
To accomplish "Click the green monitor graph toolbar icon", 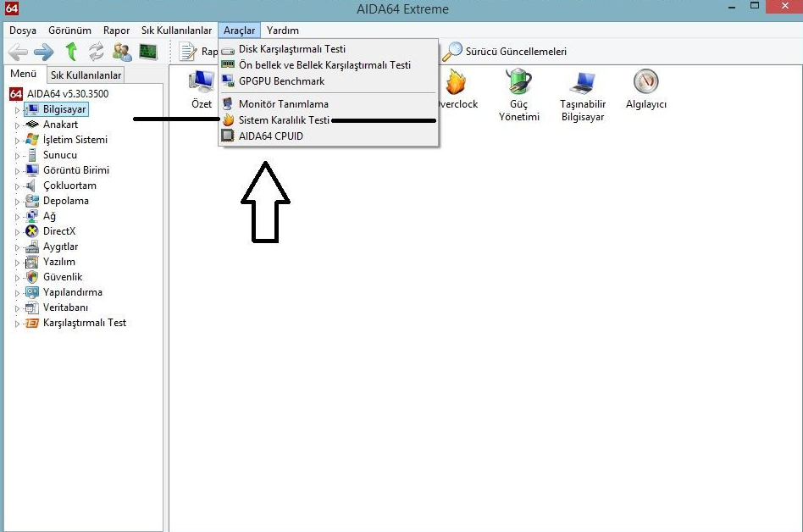I will 148,52.
